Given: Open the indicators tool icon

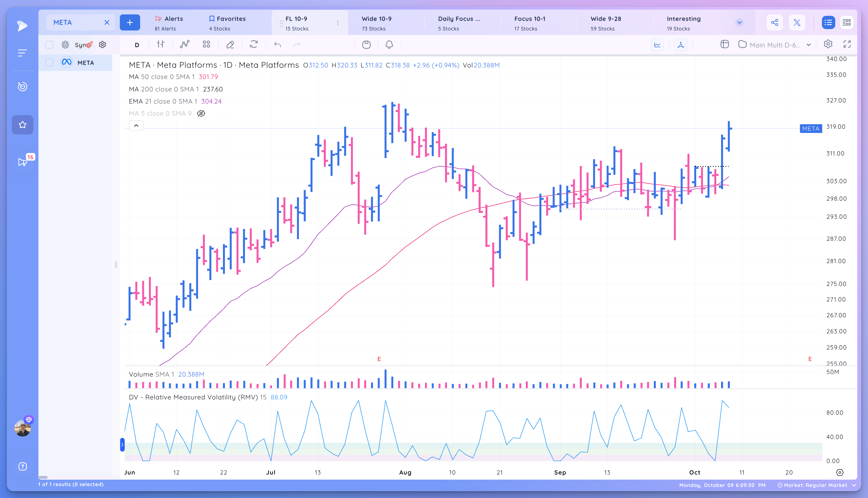Looking at the screenshot, I should pyautogui.click(x=185, y=45).
